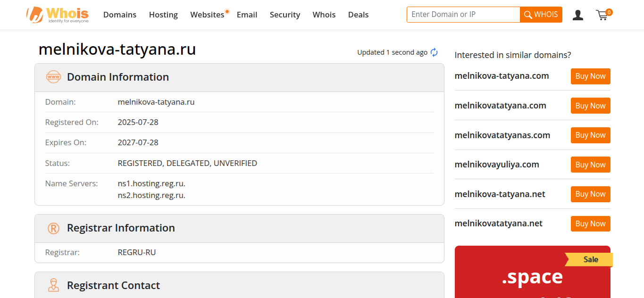Screen dimensions: 644x298
Task: Click name server ns1.hosting.reg.ru.
Action: 151,184
